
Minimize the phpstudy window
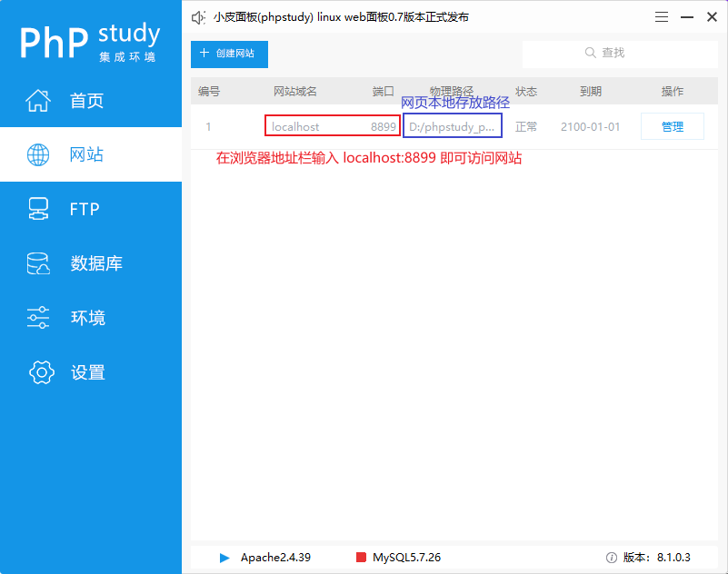tap(687, 17)
